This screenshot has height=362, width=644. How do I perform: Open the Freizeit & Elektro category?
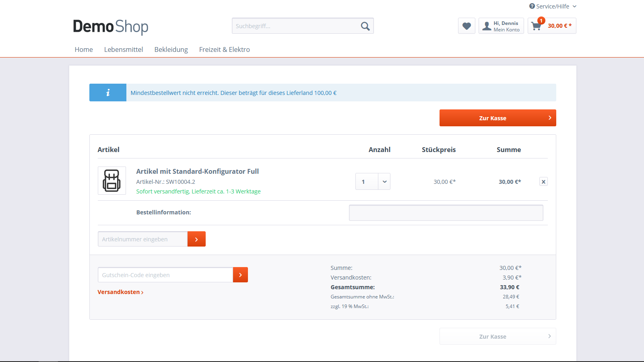coord(225,49)
